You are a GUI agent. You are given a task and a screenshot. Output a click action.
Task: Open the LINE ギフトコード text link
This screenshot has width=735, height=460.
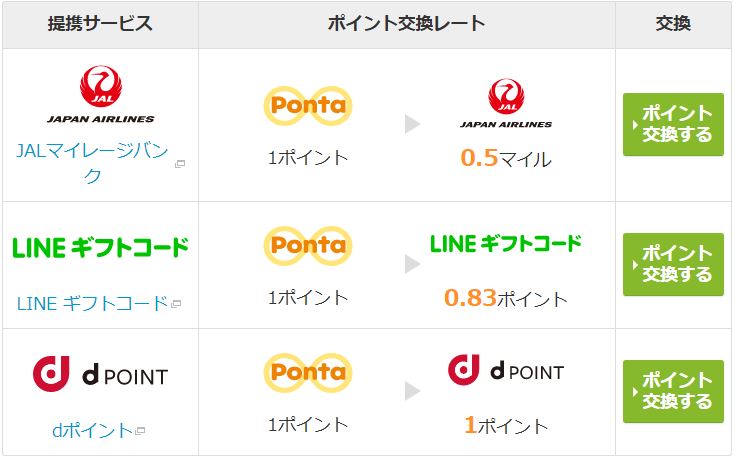point(92,303)
